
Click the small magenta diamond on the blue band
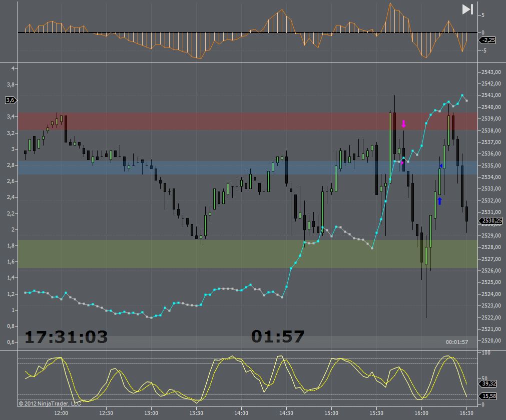[x=402, y=163]
